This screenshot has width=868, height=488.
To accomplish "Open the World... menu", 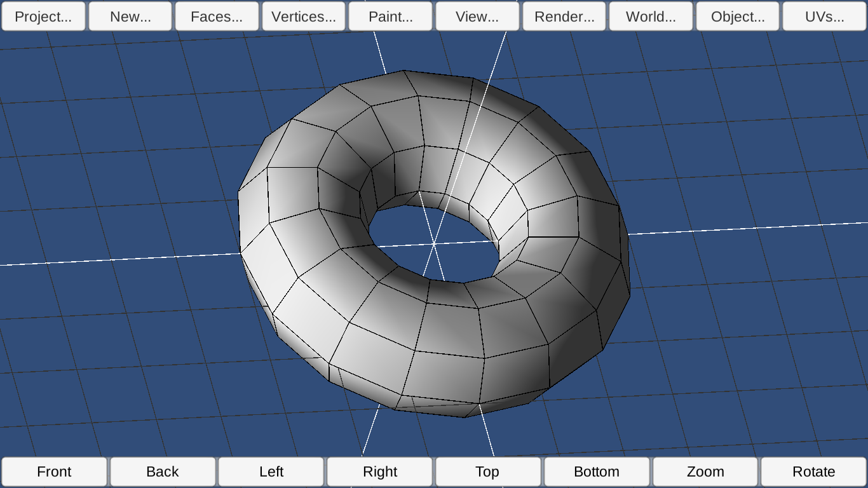I will pos(651,17).
